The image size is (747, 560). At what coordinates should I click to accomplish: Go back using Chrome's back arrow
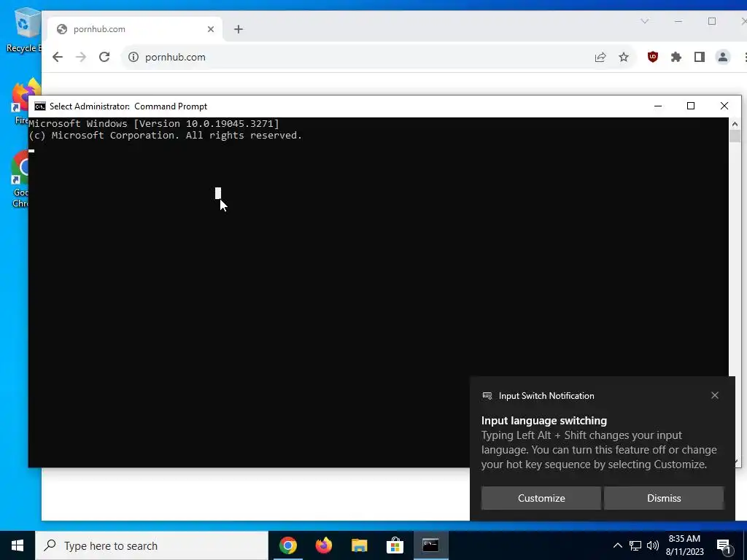pyautogui.click(x=58, y=57)
